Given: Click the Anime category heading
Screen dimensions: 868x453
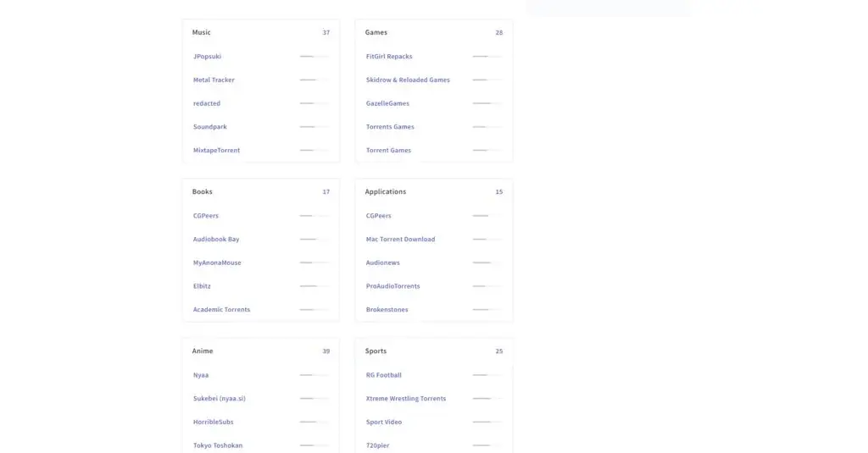Looking at the screenshot, I should (x=203, y=351).
